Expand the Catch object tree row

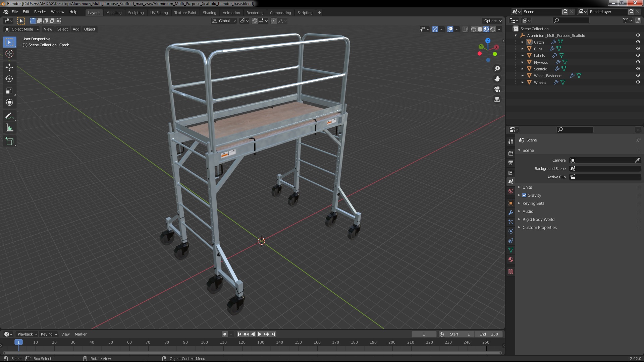[x=522, y=42]
